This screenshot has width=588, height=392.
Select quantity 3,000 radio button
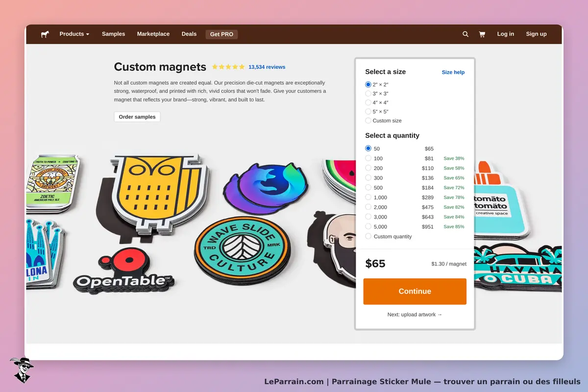coord(368,217)
